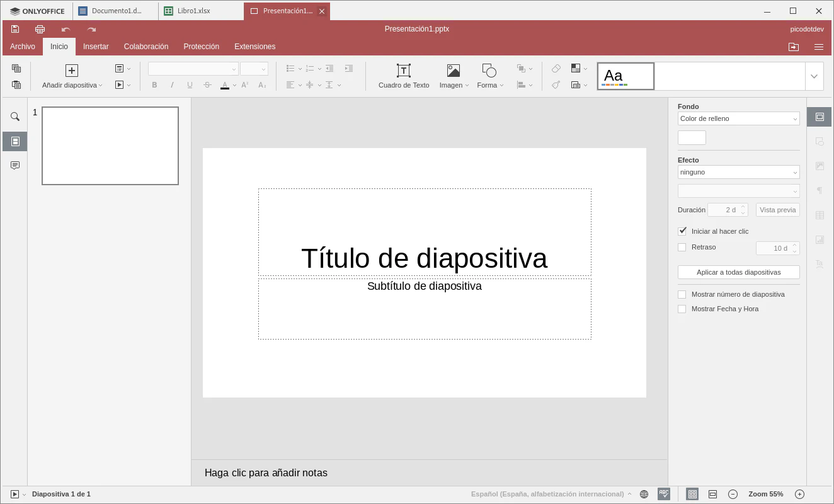Click the background fill color swatch
The height and width of the screenshot is (504, 834).
coord(692,138)
